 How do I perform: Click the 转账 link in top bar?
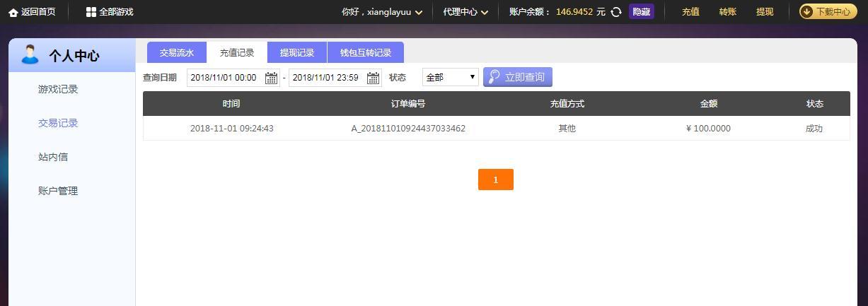coord(728,12)
